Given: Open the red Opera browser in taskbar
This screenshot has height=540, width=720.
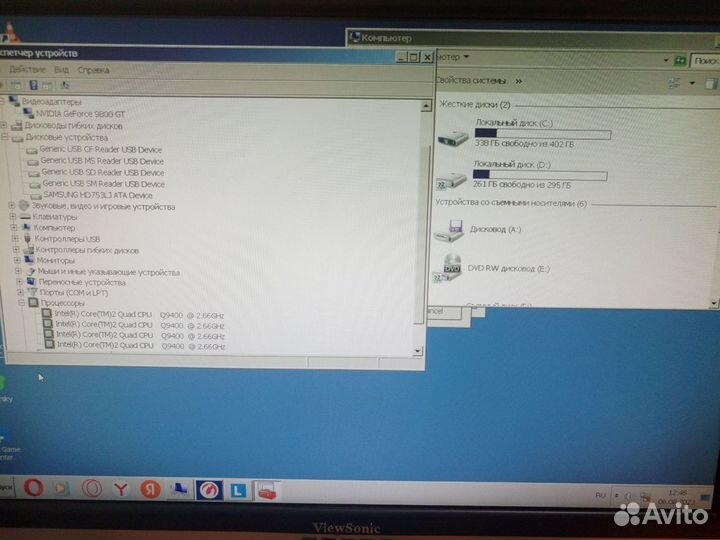Looking at the screenshot, I should tap(34, 488).
